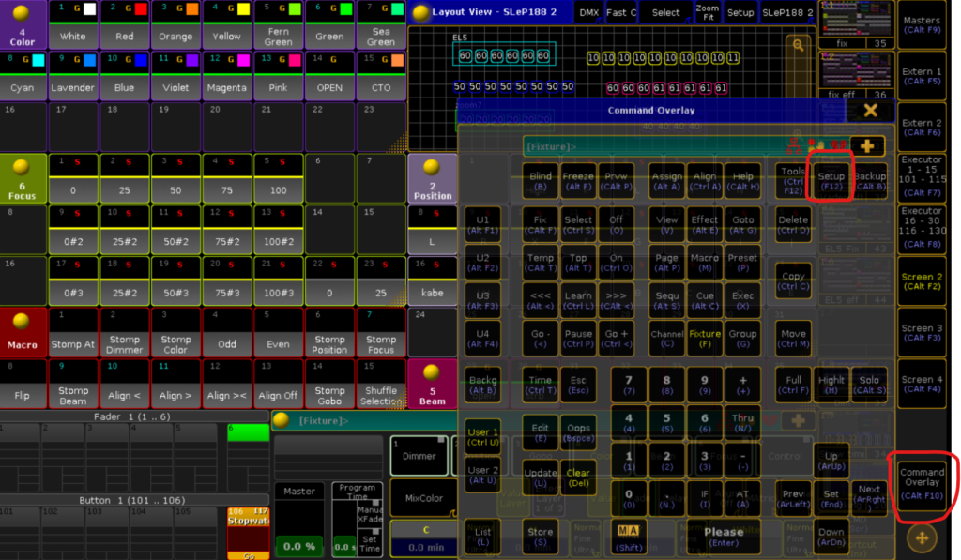Click the yellow ball in Layout View title

click(x=421, y=13)
